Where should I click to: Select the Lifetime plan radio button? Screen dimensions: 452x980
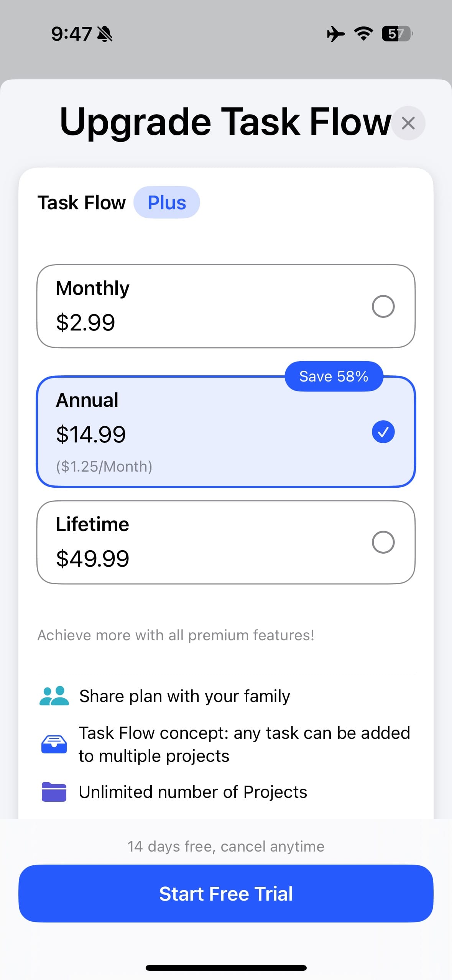(x=383, y=542)
